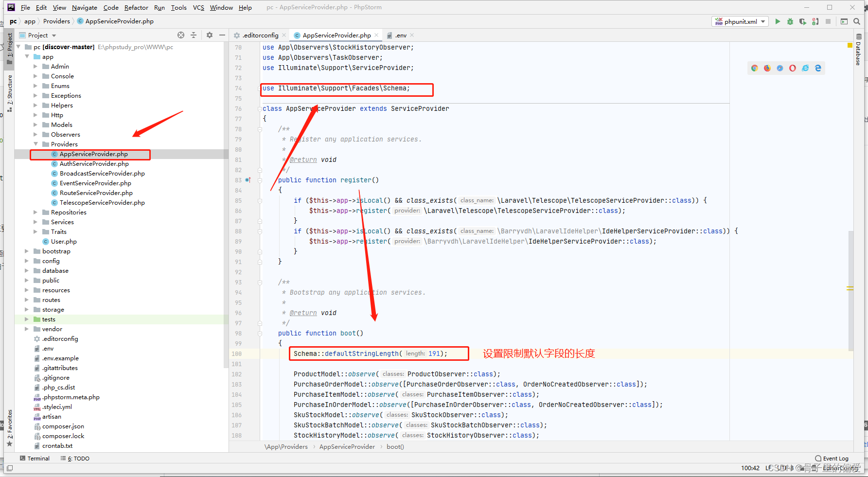Hide the Project tool window
The image size is (868, 477).
point(222,35)
